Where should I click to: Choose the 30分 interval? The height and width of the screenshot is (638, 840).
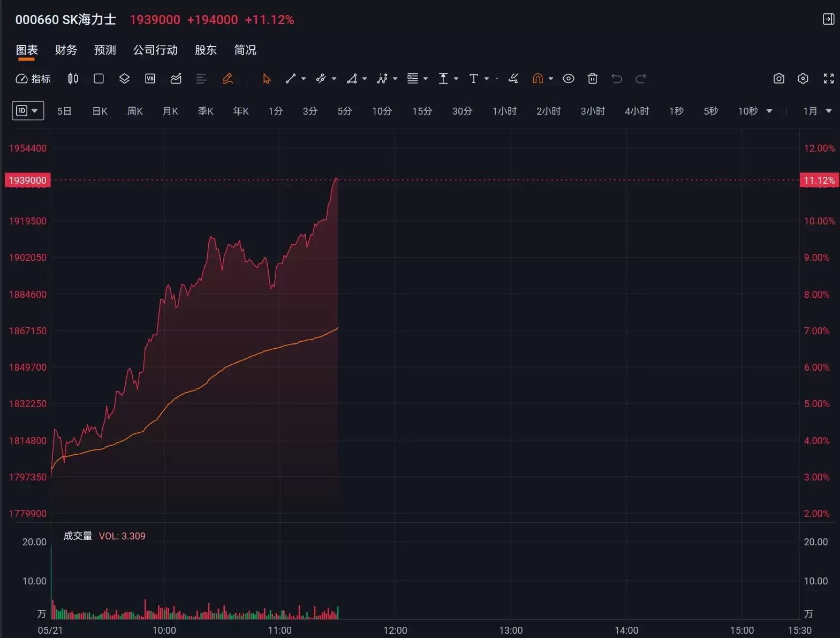(x=462, y=111)
